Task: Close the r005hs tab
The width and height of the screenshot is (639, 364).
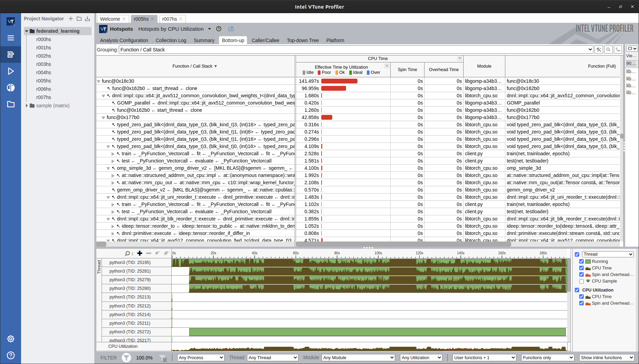Action: pos(152,19)
